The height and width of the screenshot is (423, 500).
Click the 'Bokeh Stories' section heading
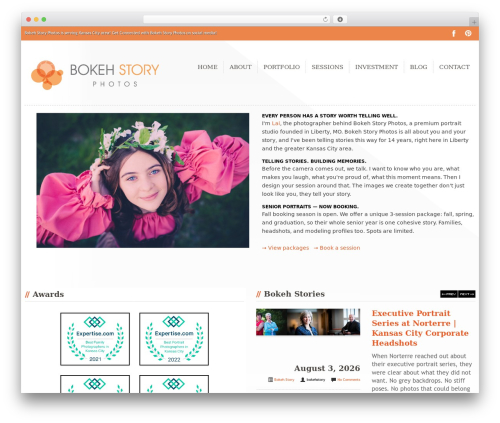tap(294, 294)
